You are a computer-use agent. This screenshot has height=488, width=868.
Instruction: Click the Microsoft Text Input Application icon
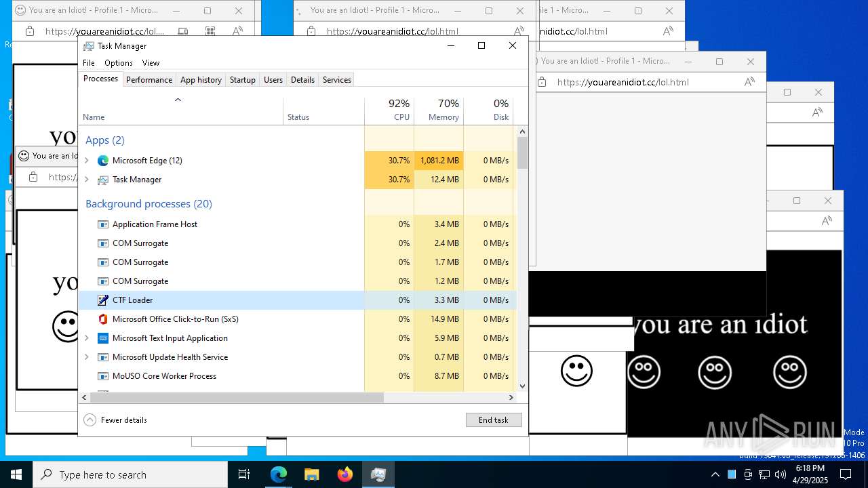(103, 338)
